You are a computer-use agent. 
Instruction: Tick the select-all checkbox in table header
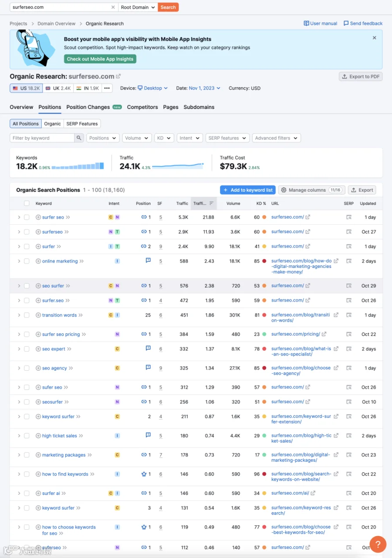(x=27, y=203)
